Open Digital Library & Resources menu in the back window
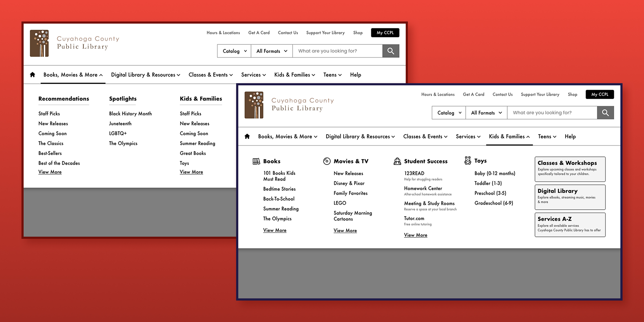This screenshot has height=322, width=644. coord(145,75)
